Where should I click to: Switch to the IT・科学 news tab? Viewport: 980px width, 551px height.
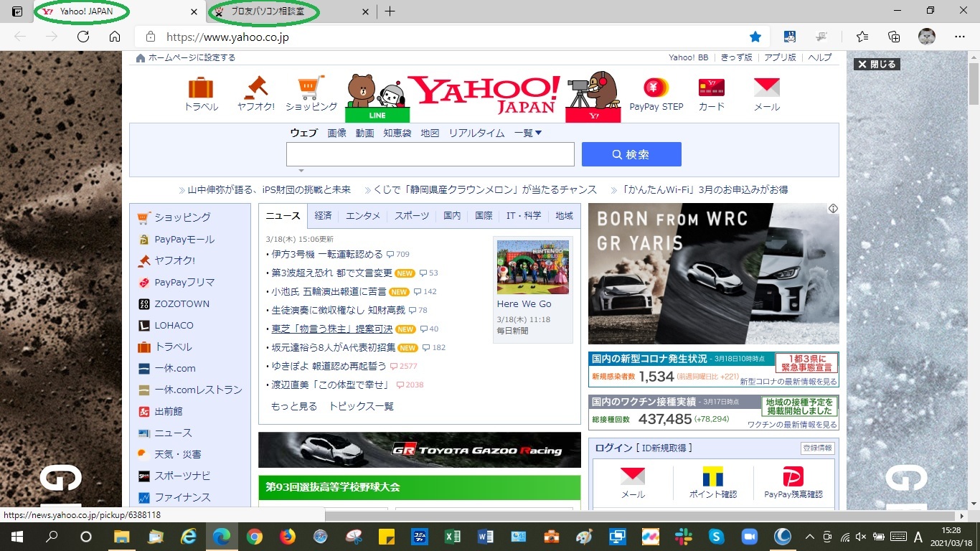click(524, 215)
